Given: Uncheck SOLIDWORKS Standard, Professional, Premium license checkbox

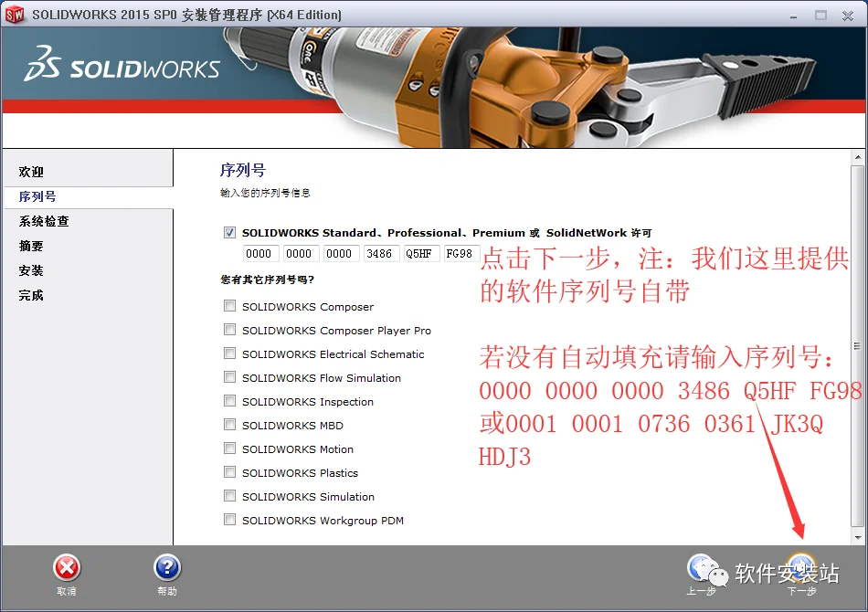Looking at the screenshot, I should pos(229,232).
